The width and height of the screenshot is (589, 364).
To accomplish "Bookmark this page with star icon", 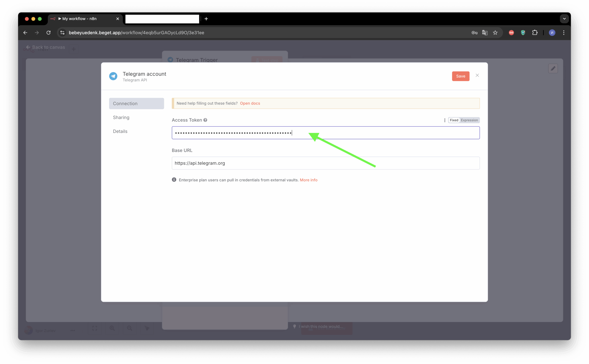I will pyautogui.click(x=495, y=33).
